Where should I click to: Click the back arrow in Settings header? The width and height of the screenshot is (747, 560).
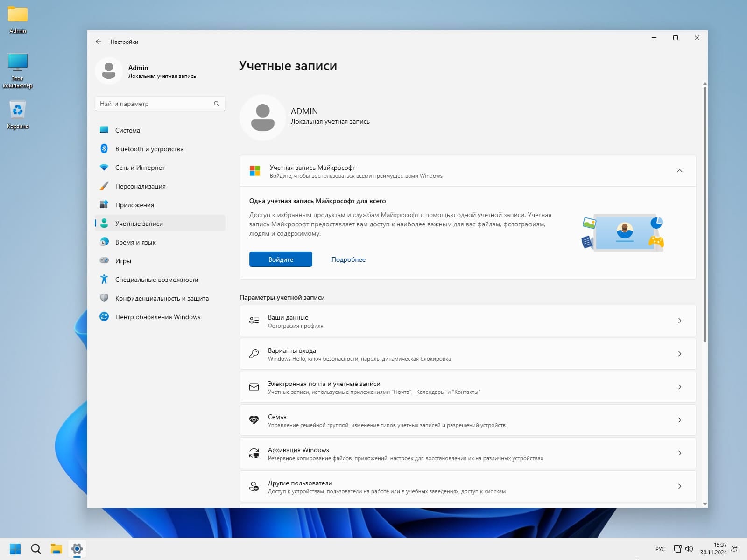pos(98,42)
